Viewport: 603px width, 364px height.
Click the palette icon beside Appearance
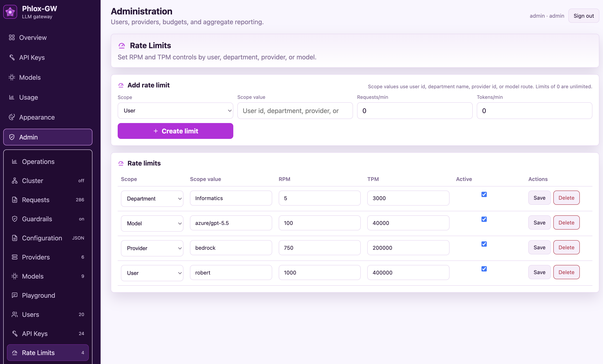[12, 117]
